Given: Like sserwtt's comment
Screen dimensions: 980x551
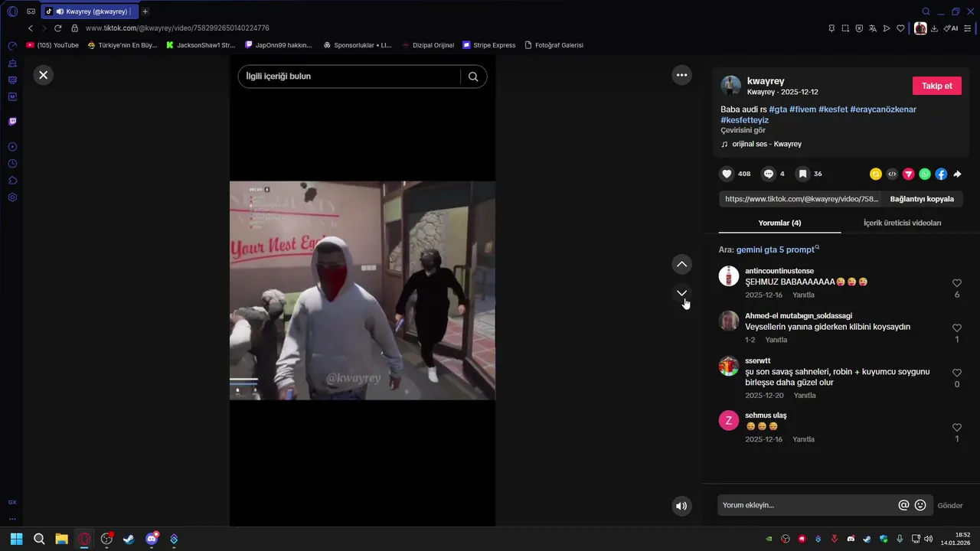Looking at the screenshot, I should [x=957, y=373].
